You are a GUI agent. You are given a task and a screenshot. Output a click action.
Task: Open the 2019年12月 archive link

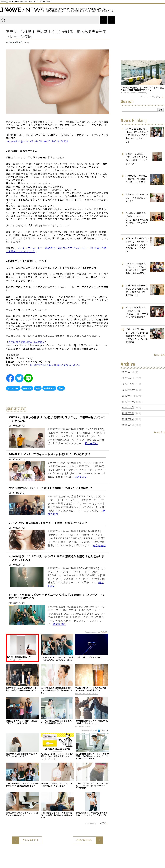tap(128, 390)
